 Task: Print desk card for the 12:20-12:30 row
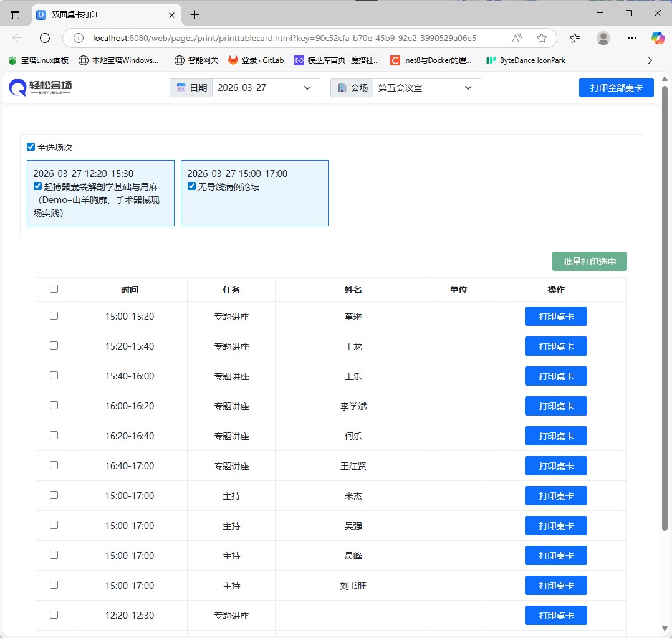pyautogui.click(x=556, y=616)
